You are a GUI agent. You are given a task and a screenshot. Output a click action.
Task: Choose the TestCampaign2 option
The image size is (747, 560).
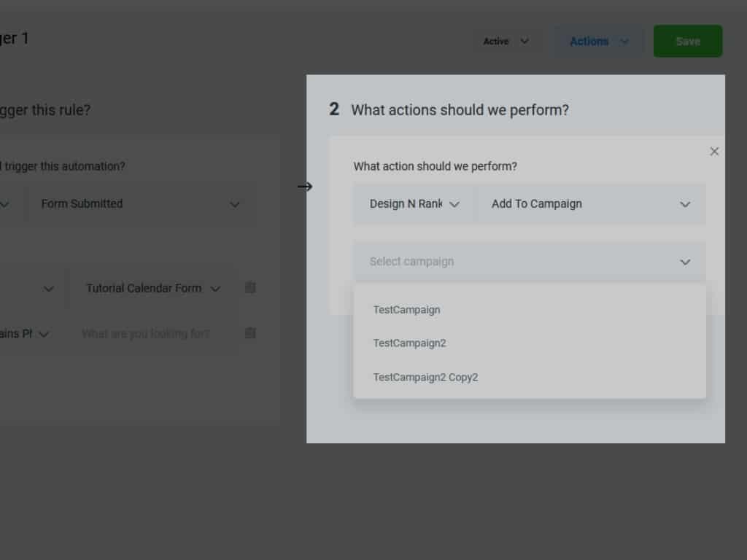410,343
